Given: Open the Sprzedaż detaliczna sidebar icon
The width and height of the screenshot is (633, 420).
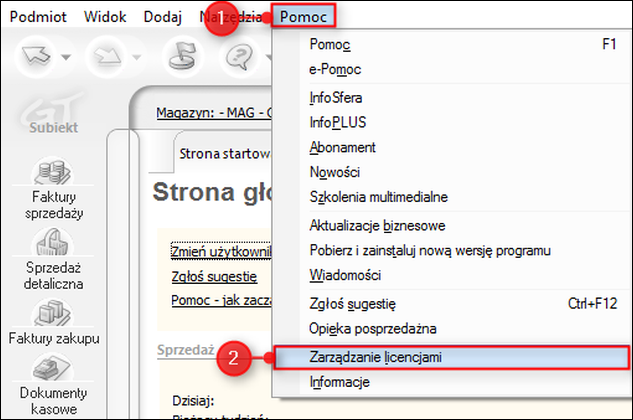Looking at the screenshot, I should coord(53,257).
